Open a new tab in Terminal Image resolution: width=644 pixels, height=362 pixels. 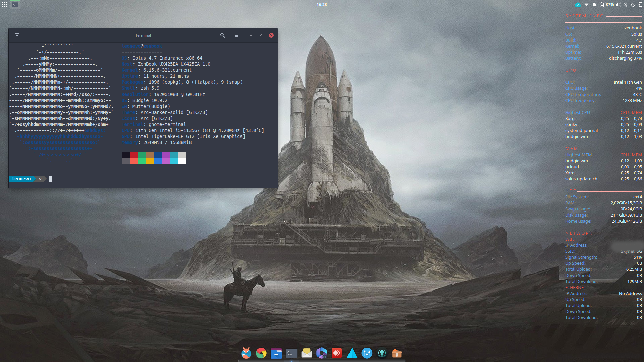tap(17, 35)
